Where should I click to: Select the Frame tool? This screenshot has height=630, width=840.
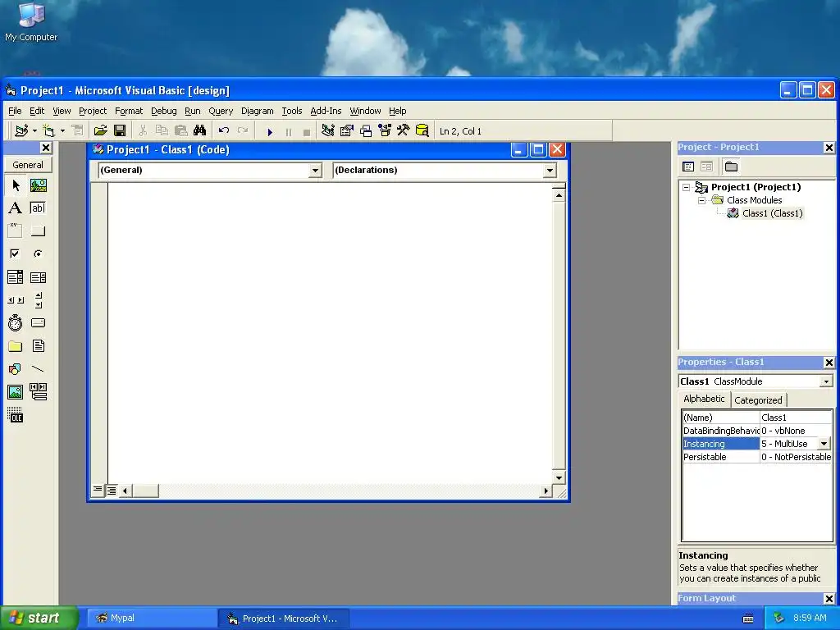click(15, 231)
